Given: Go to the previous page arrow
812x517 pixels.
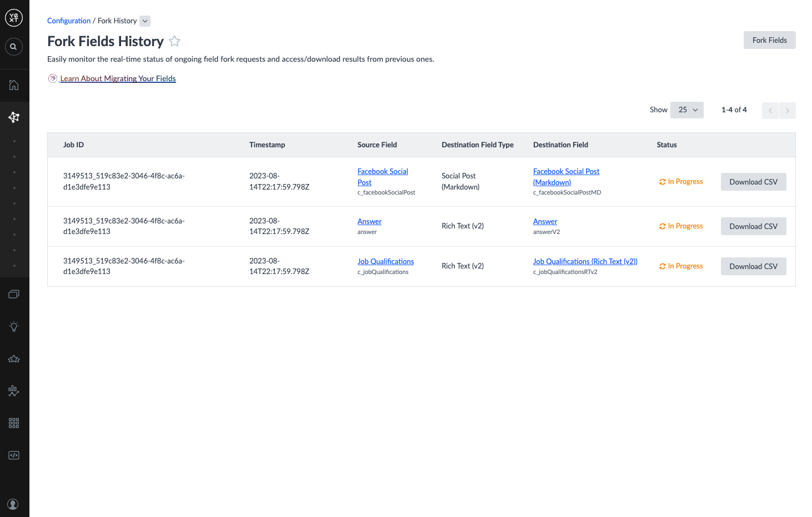Looking at the screenshot, I should tap(770, 111).
